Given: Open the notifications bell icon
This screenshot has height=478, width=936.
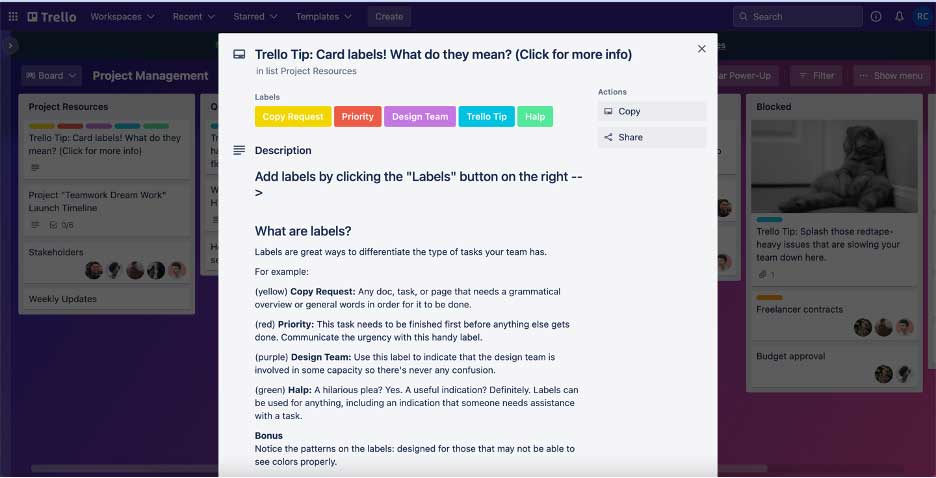Looking at the screenshot, I should pyautogui.click(x=899, y=17).
